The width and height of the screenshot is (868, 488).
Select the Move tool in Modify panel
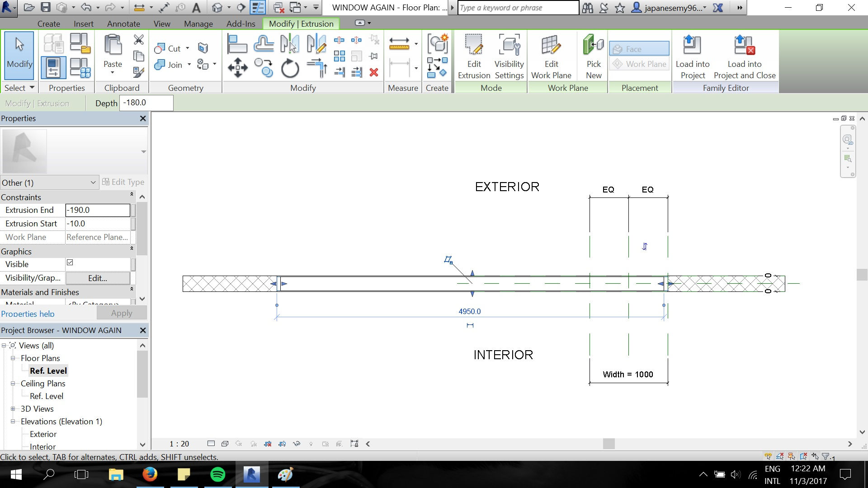point(238,68)
